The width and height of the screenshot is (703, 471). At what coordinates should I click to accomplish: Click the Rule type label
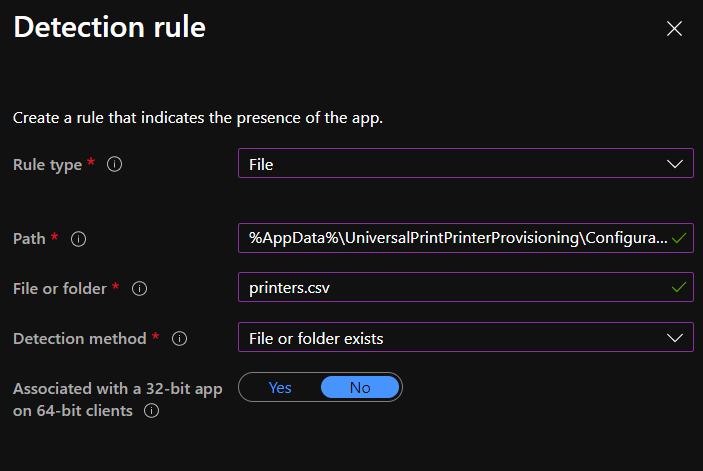pyautogui.click(x=47, y=165)
